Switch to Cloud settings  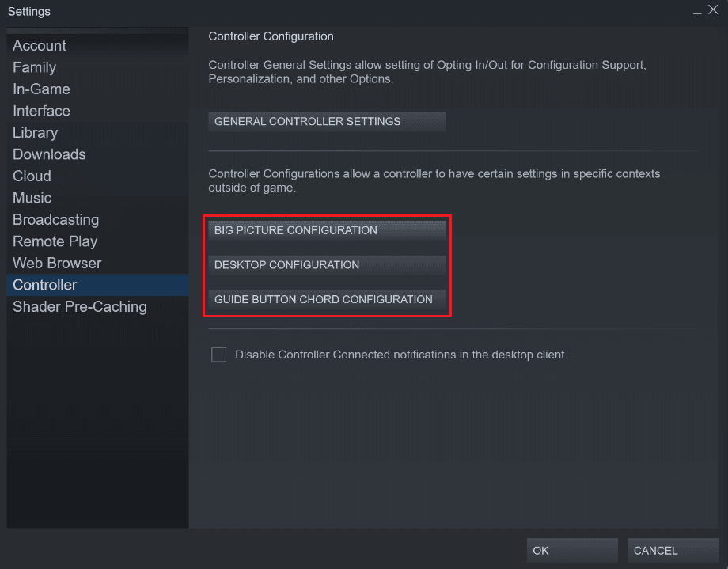[x=97, y=176]
